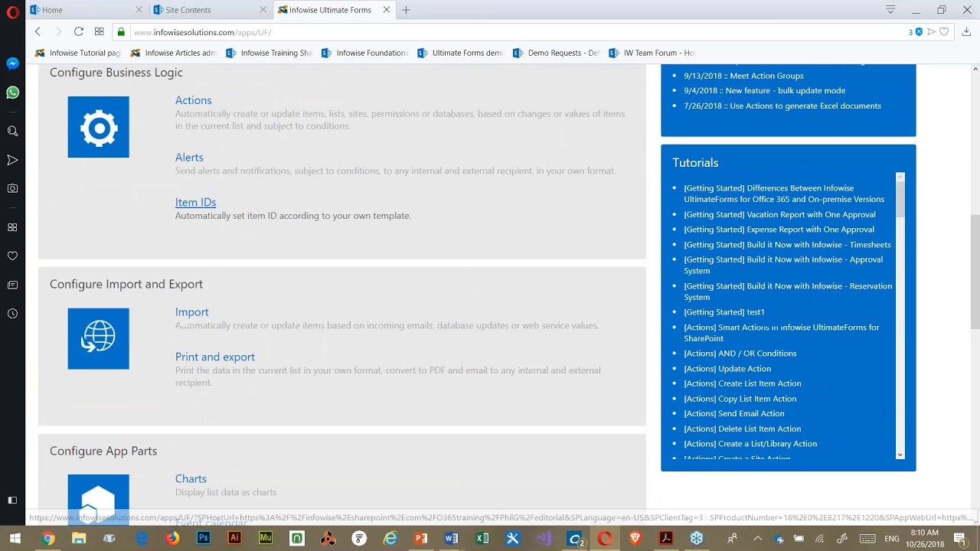Launch Photoshop from the taskbar
Image resolution: width=980 pixels, height=551 pixels.
(203, 538)
